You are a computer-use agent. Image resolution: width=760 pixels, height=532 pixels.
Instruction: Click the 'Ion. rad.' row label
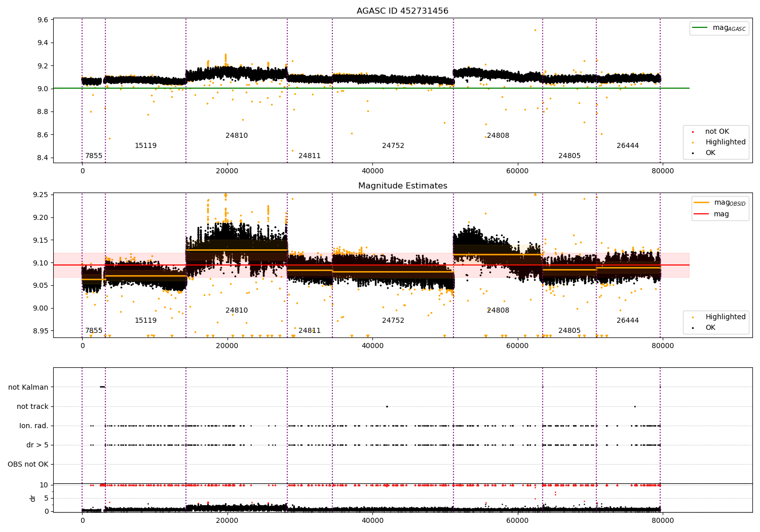[34, 426]
